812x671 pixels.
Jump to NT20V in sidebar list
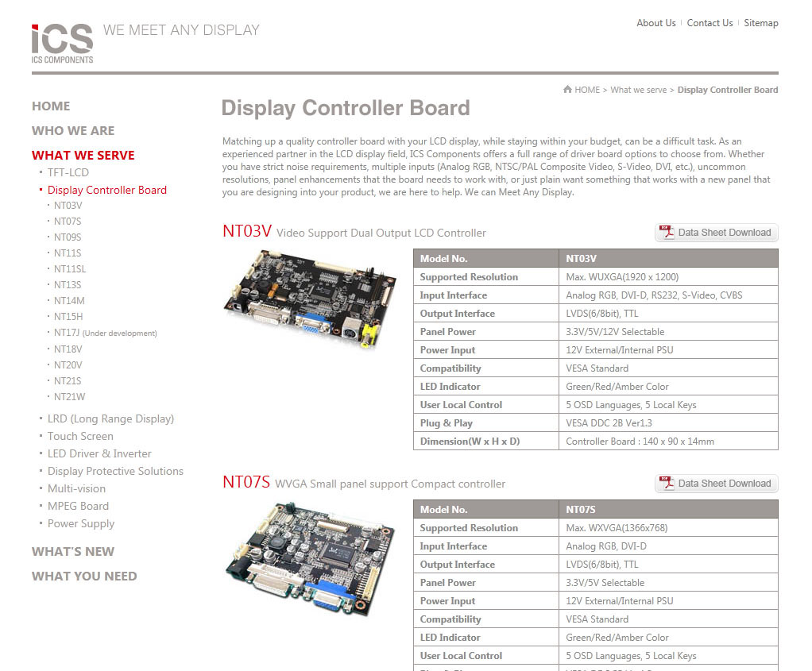point(68,365)
